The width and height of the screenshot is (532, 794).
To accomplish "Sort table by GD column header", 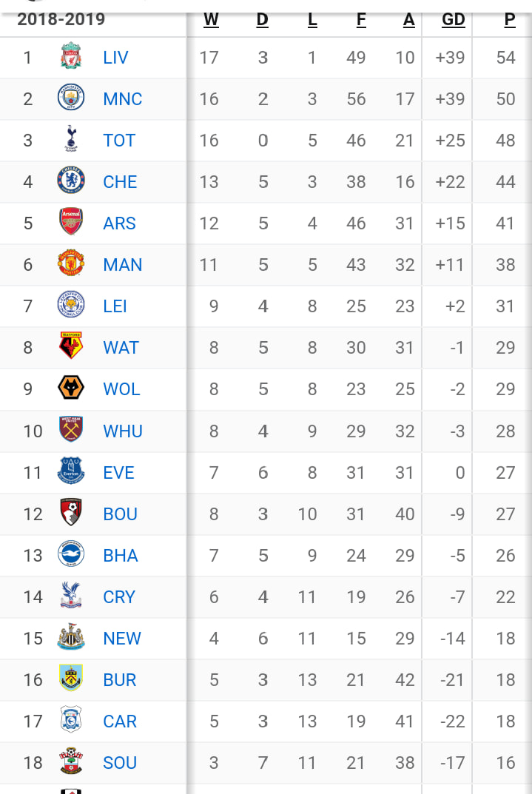I will (453, 20).
